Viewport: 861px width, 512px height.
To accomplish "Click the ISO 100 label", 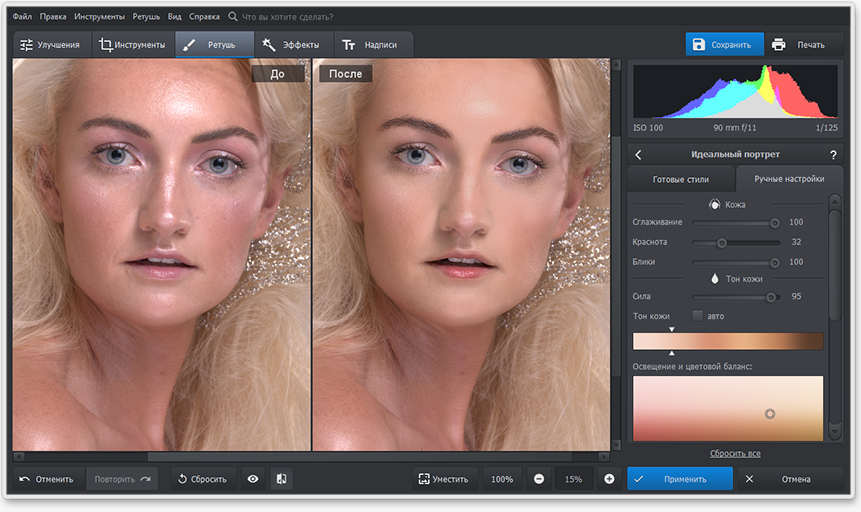I will pos(648,127).
